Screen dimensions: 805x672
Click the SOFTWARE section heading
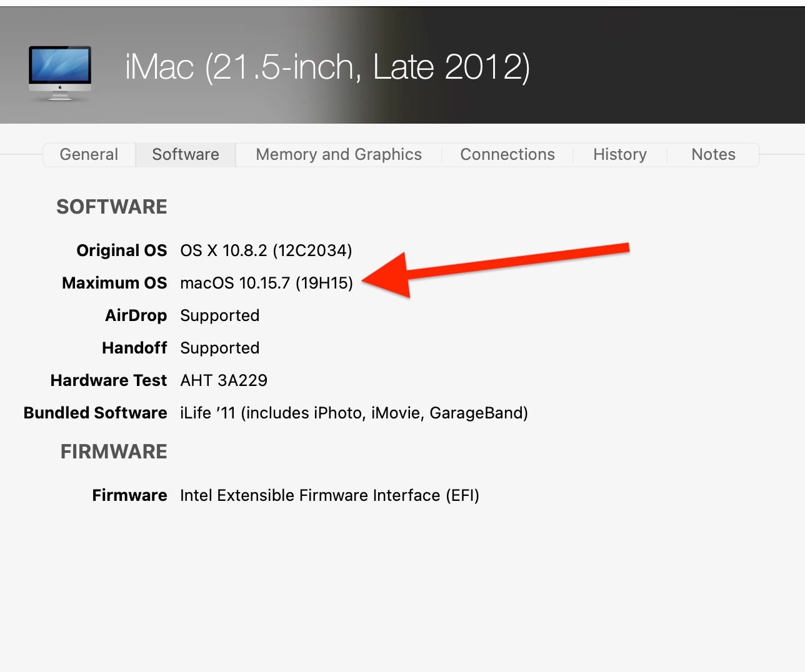[112, 207]
